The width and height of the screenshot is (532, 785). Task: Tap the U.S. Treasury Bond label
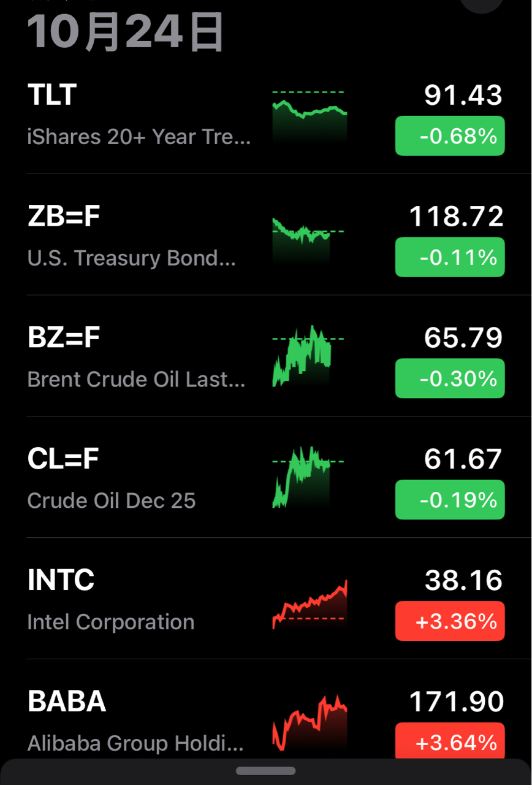pos(131,258)
